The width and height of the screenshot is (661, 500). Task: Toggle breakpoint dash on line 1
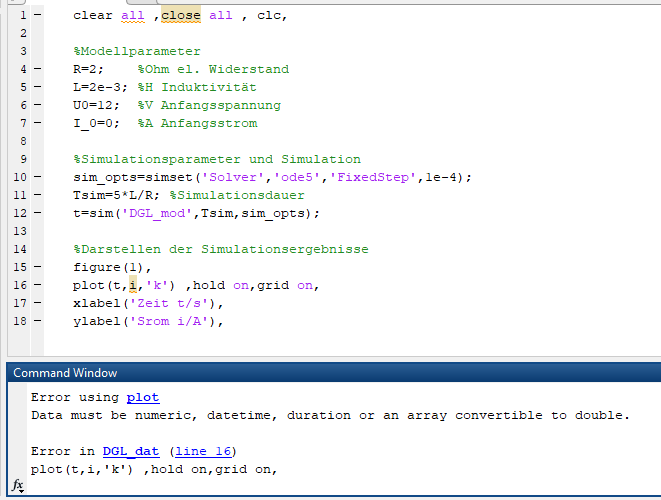38,16
